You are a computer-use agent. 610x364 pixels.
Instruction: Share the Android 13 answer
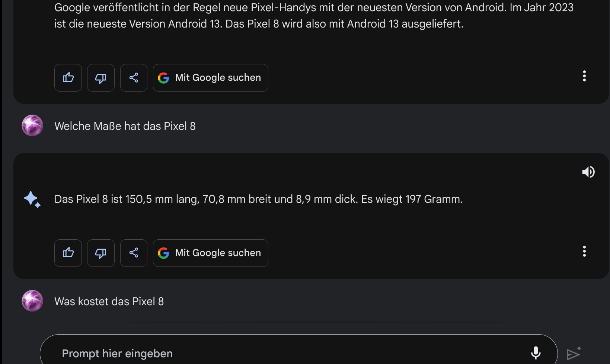point(134,78)
